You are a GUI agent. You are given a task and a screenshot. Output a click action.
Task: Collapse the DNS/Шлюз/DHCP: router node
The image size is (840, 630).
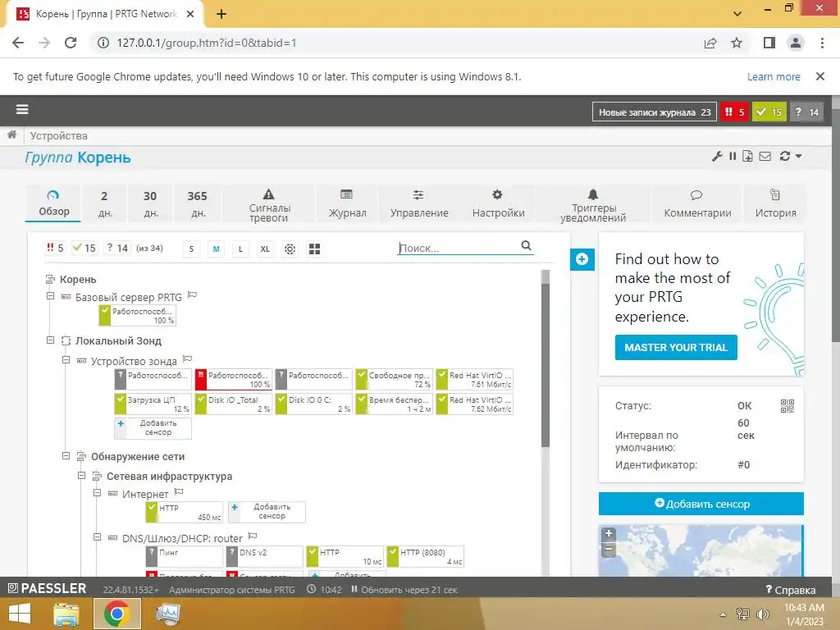97,536
